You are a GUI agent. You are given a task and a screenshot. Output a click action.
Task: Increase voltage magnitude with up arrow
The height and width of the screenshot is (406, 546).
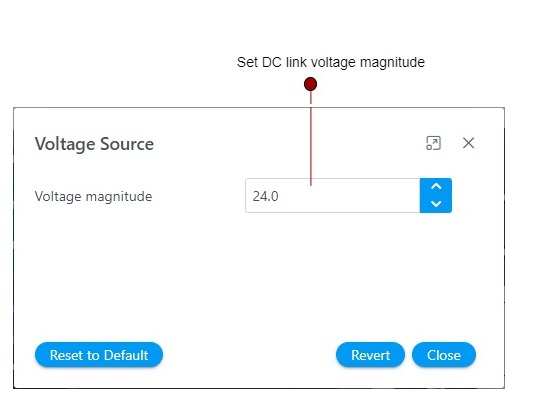[436, 187]
